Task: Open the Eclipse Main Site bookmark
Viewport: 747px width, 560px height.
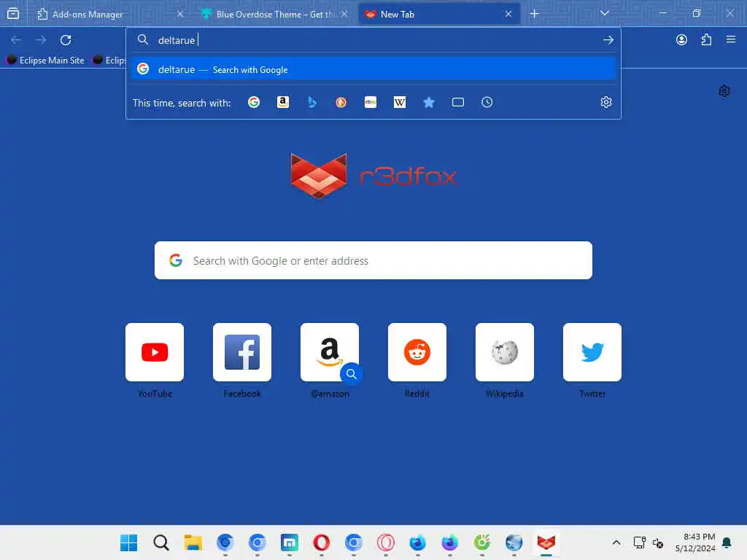Action: point(46,60)
